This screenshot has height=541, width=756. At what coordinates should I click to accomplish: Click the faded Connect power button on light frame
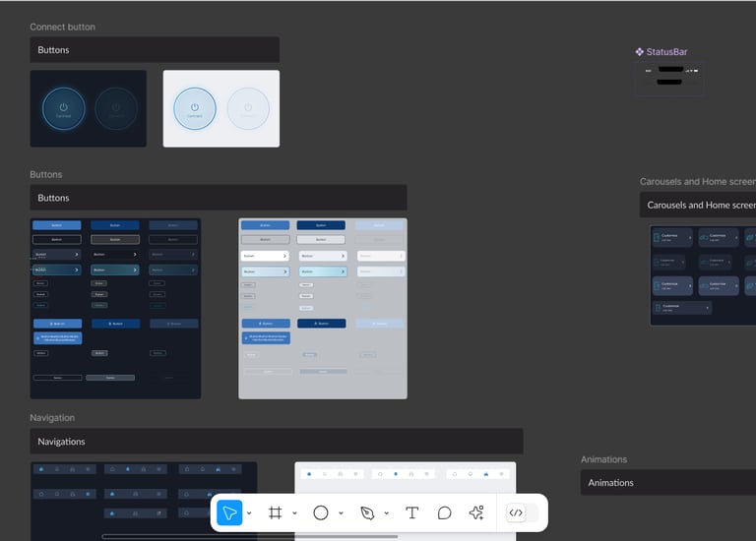[x=248, y=109]
